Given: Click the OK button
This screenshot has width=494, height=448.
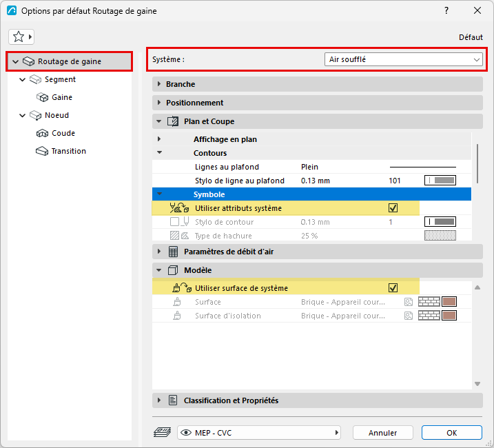Looking at the screenshot, I should pos(452,433).
